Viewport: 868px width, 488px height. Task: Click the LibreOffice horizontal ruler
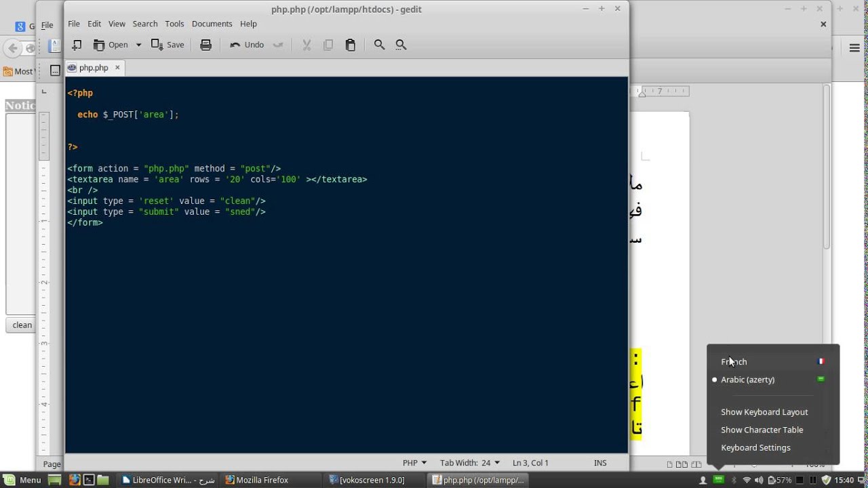(660, 91)
